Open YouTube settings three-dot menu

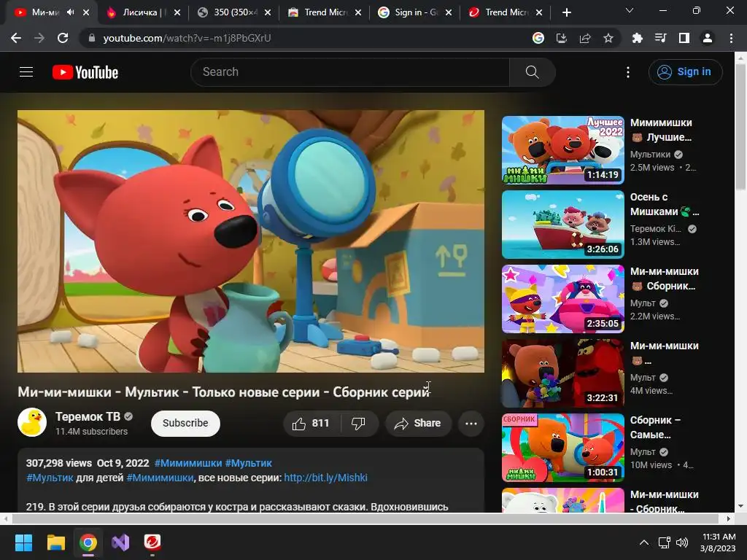628,72
